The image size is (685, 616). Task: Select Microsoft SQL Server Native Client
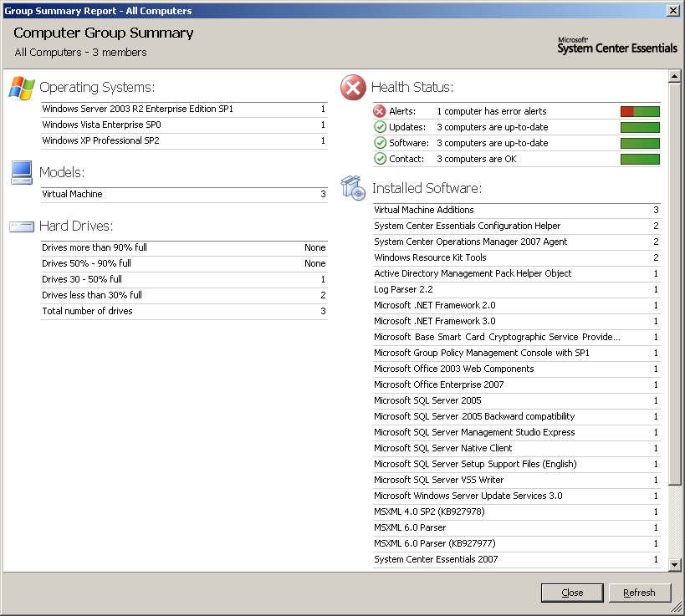pos(516,448)
